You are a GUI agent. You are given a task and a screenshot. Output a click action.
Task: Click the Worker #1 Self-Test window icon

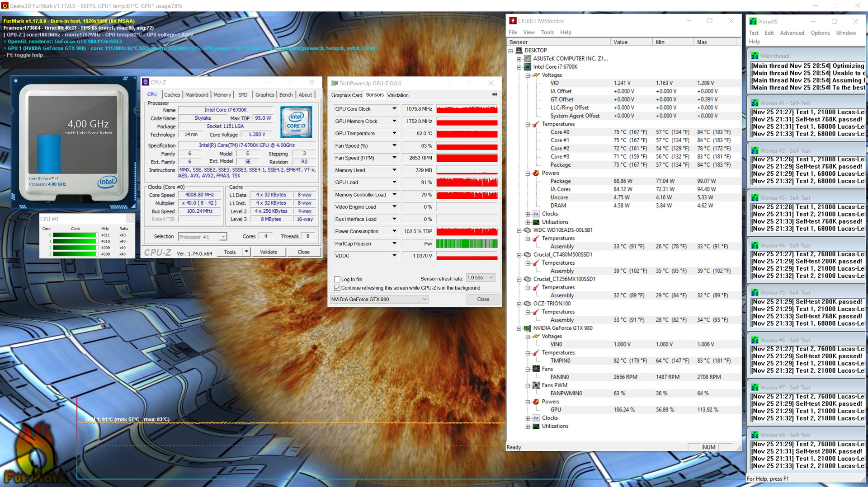click(755, 103)
